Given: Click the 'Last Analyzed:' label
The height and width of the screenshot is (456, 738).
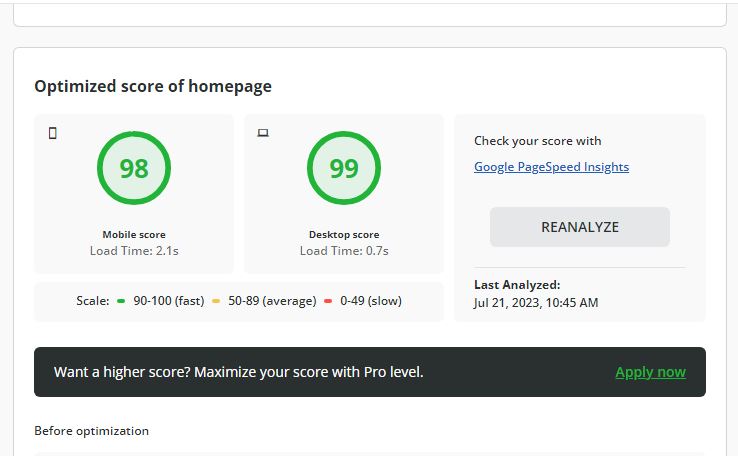Looking at the screenshot, I should coord(517,285).
